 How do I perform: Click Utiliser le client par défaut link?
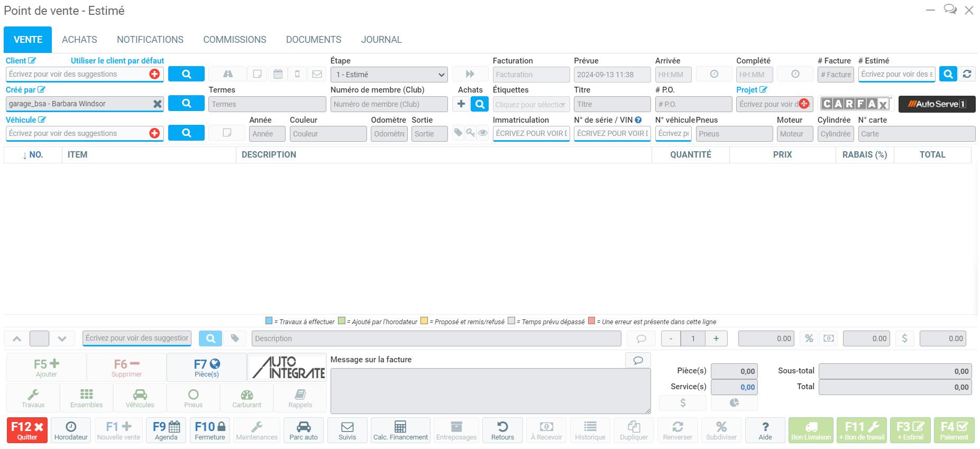pos(117,61)
